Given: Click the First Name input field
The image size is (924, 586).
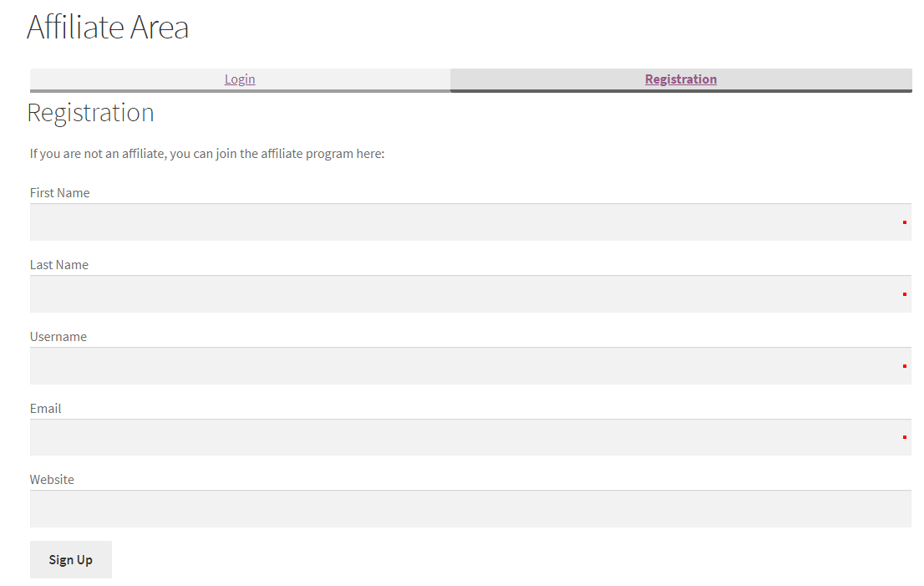Looking at the screenshot, I should [459, 222].
